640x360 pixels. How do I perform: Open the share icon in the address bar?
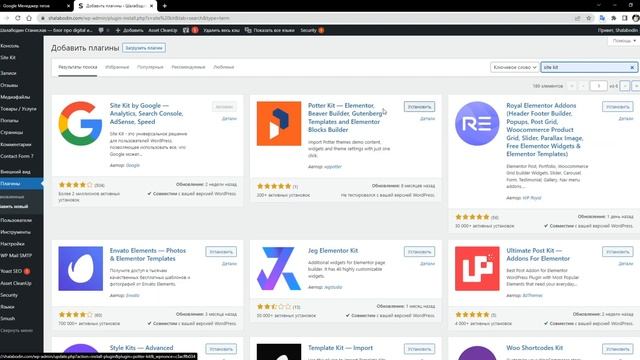pos(577,18)
